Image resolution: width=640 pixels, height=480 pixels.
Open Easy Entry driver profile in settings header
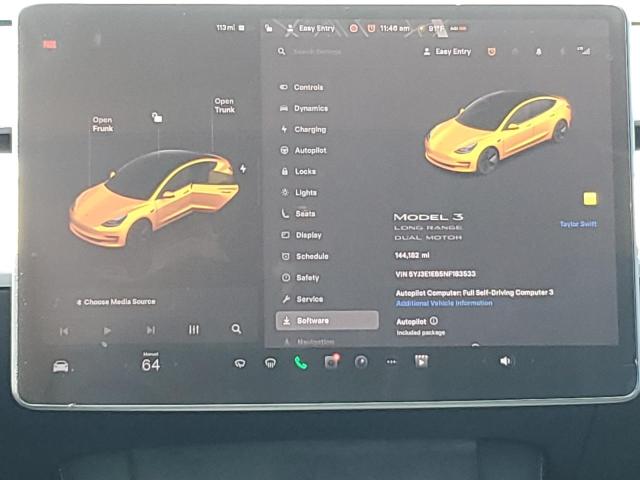click(448, 51)
